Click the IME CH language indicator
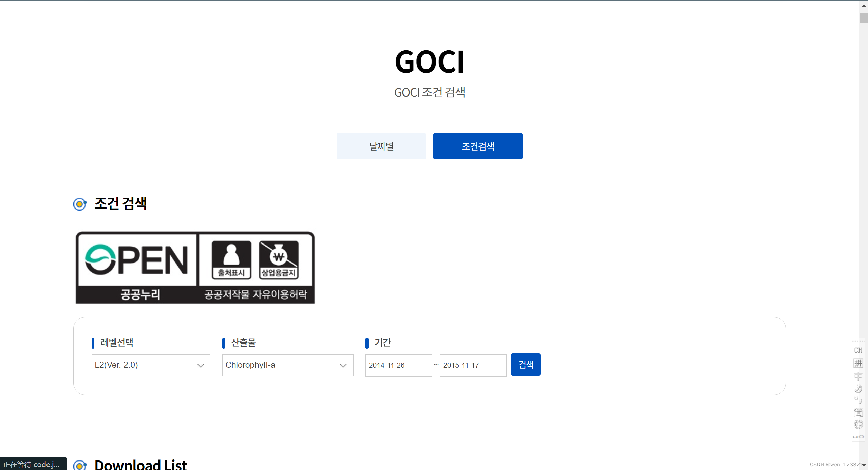 pyautogui.click(x=858, y=350)
